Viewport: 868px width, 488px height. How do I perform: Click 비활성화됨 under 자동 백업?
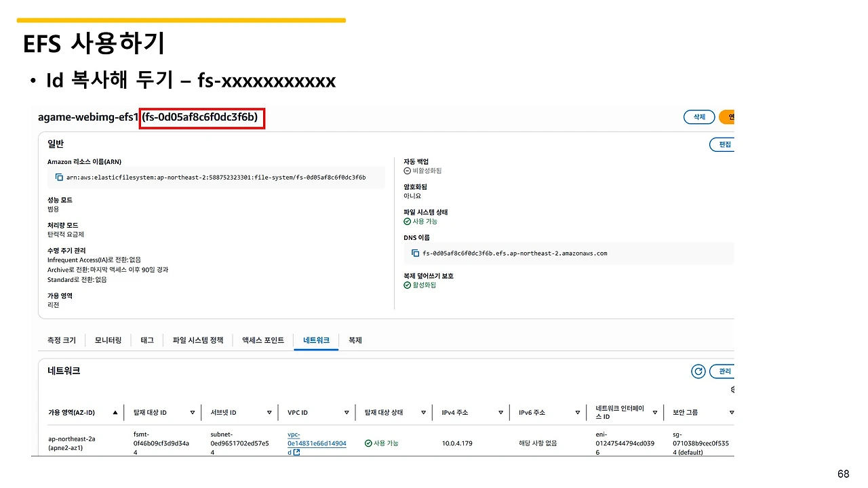pos(427,171)
